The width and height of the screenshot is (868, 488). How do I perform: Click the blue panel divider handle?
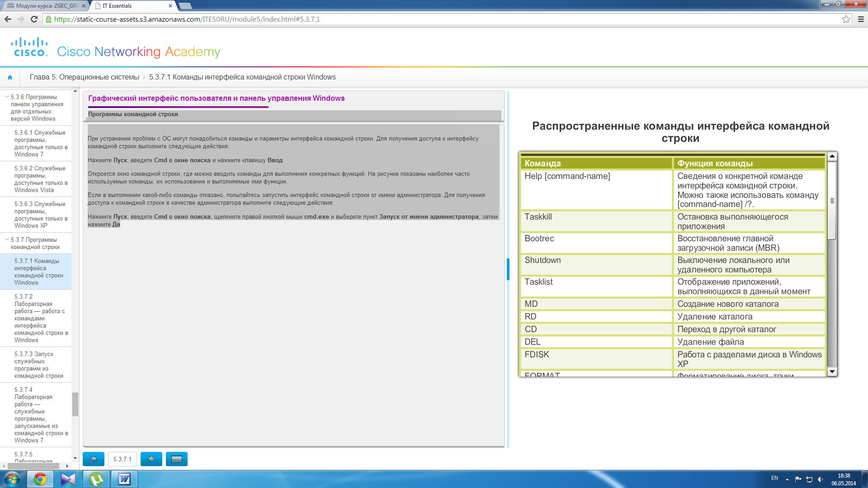click(508, 269)
